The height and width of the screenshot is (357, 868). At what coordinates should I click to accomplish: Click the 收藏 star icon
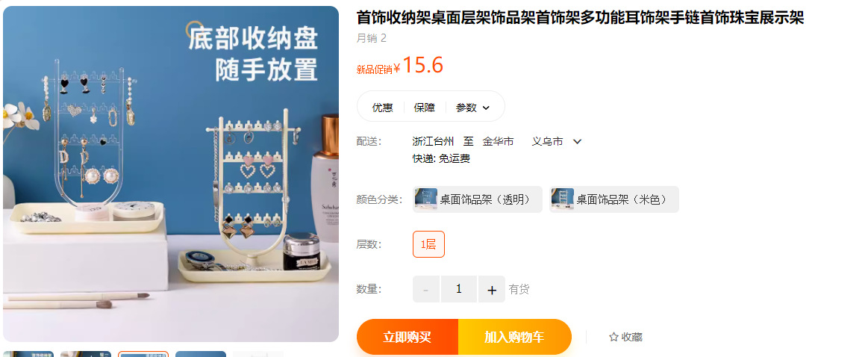(613, 337)
